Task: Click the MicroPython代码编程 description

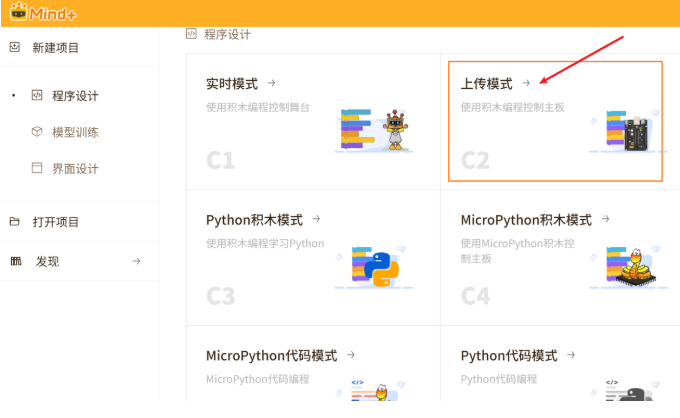Action: [x=258, y=379]
